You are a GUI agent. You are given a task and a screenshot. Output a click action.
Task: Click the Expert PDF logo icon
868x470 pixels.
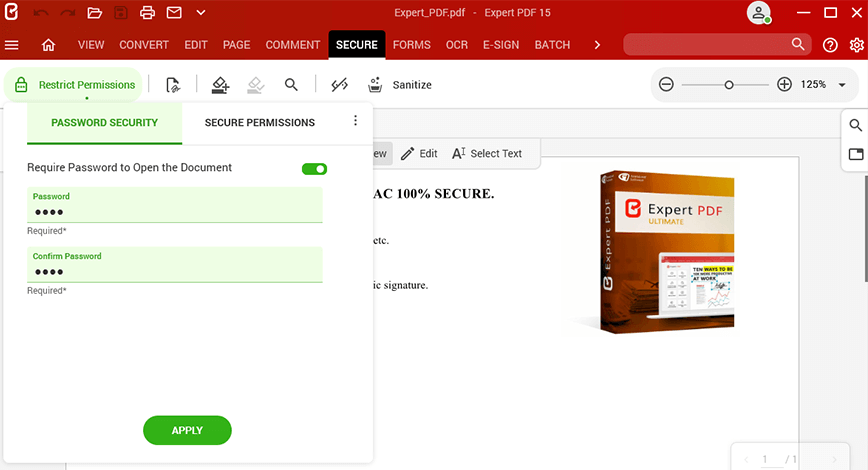coord(11,12)
